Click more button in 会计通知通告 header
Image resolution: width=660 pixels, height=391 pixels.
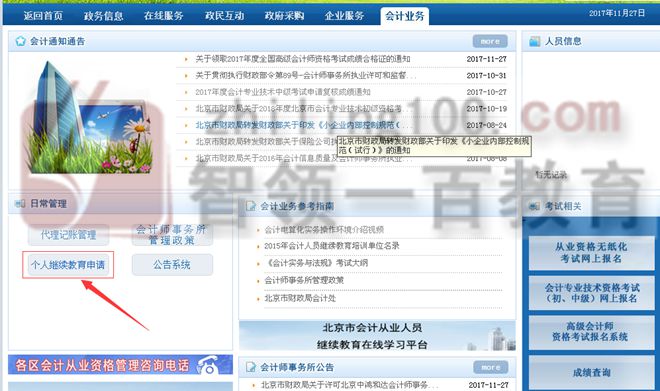coord(490,41)
